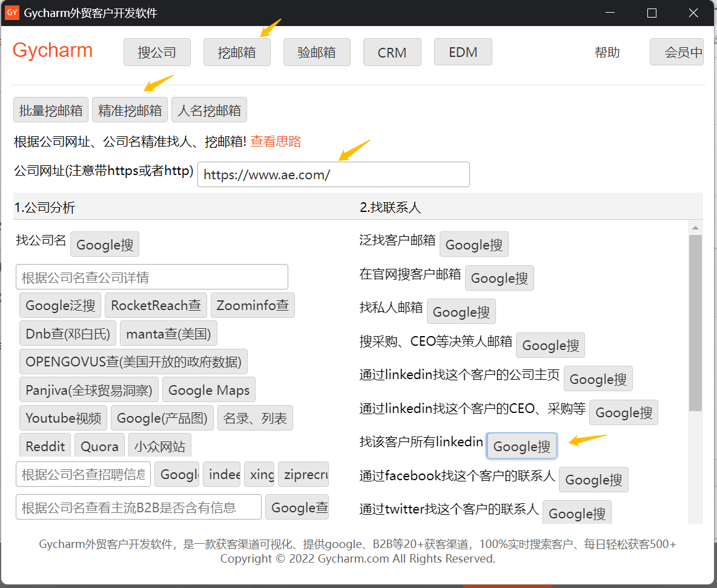Click the vertical scrollbar thumb
The width and height of the screenshot is (717, 588).
(695, 323)
